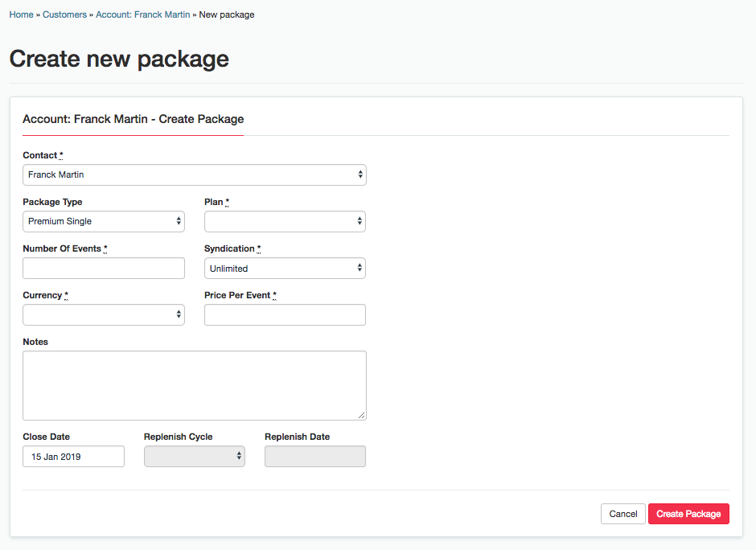Click the Contact required asterisk marker

click(x=61, y=155)
